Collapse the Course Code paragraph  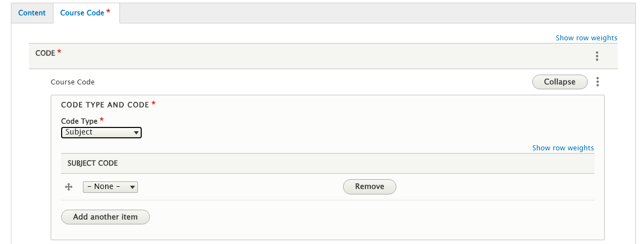coord(559,82)
